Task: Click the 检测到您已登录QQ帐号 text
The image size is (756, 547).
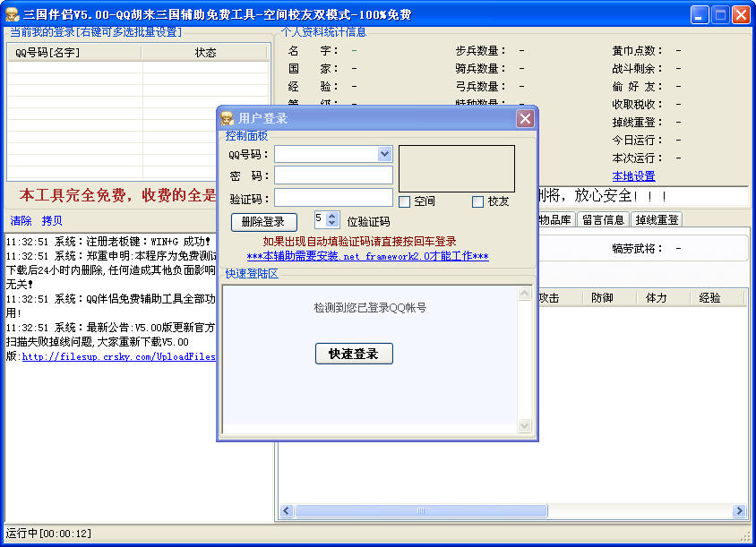Action: pos(370,307)
